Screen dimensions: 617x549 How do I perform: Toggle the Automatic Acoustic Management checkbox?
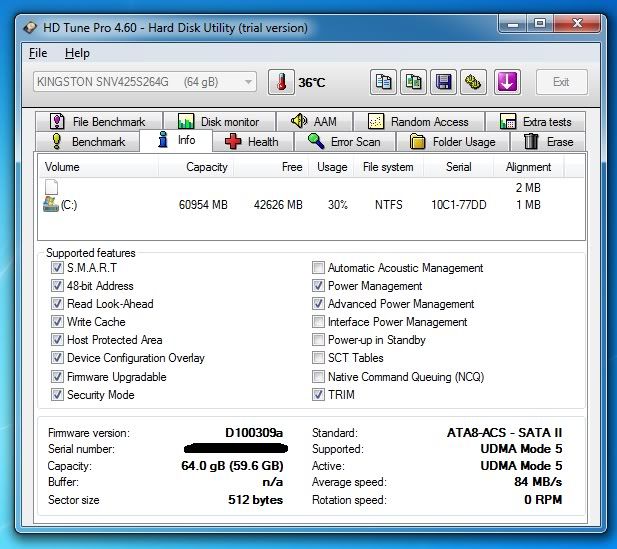coord(318,268)
